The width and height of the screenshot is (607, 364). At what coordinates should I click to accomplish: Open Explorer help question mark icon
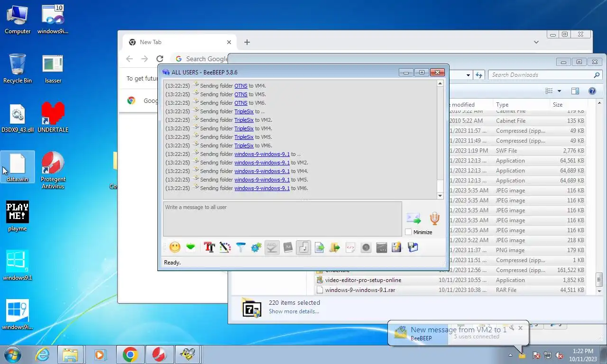tap(592, 91)
